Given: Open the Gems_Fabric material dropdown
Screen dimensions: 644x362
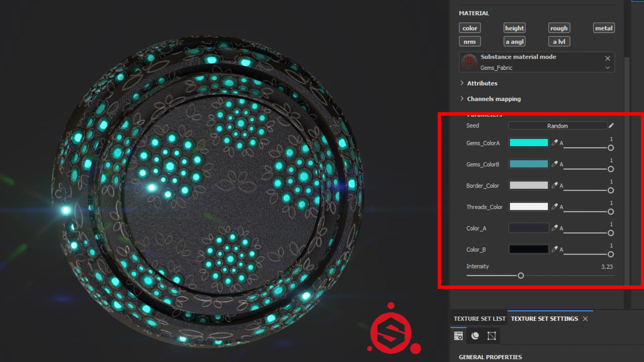Looking at the screenshot, I should [607, 67].
